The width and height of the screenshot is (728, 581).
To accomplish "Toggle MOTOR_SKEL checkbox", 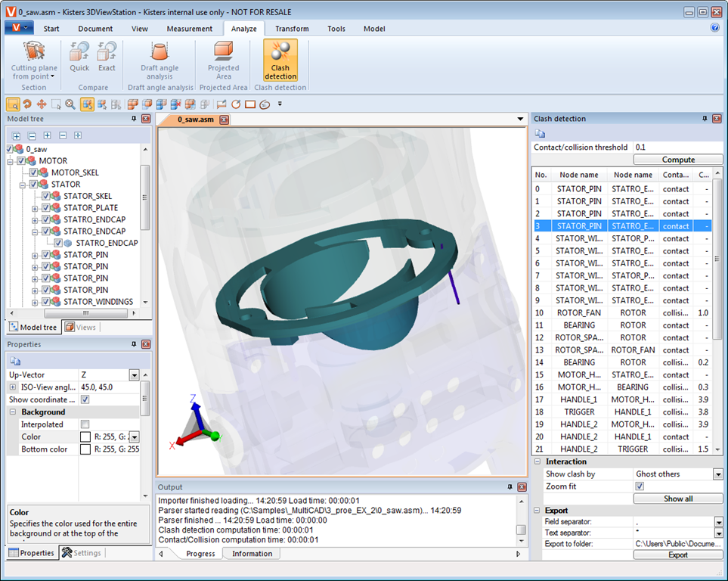I will pyautogui.click(x=33, y=172).
